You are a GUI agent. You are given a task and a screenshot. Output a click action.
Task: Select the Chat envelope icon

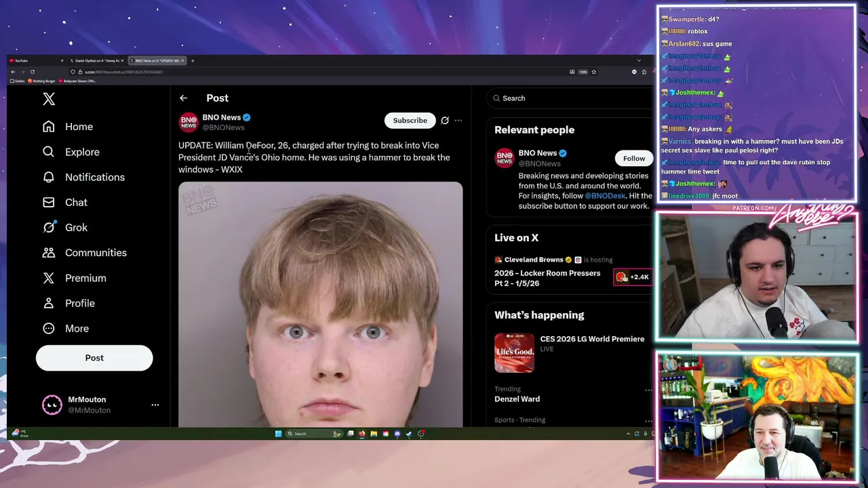[49, 202]
